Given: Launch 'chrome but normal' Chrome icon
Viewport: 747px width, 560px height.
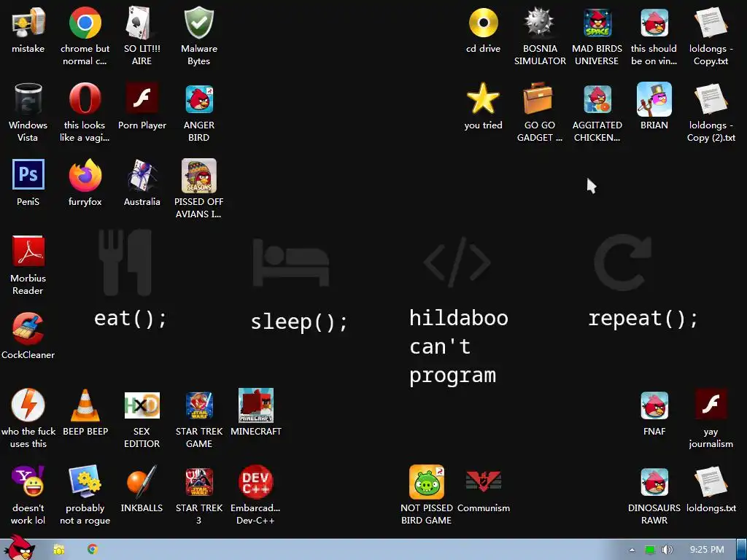Looking at the screenshot, I should coord(85,23).
